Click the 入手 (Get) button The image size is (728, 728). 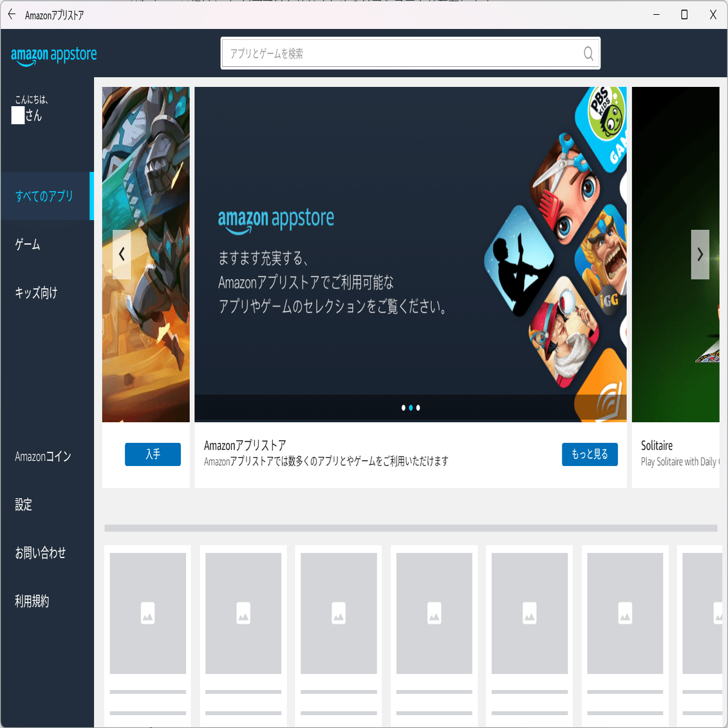[x=153, y=454]
